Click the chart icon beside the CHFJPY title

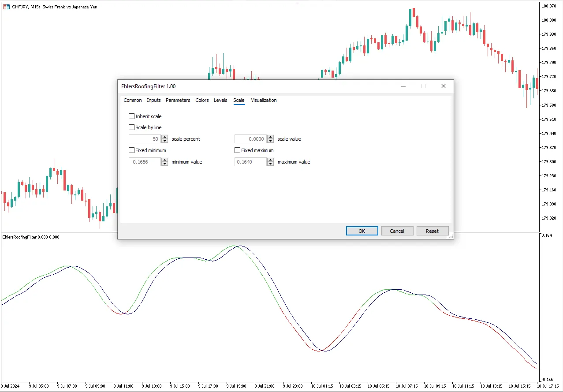tap(6, 7)
